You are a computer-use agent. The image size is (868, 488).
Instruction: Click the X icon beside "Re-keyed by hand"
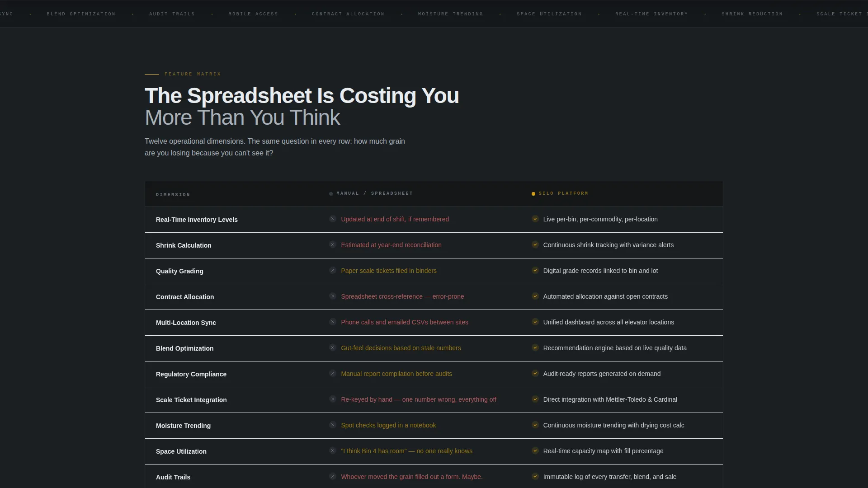tap(333, 399)
